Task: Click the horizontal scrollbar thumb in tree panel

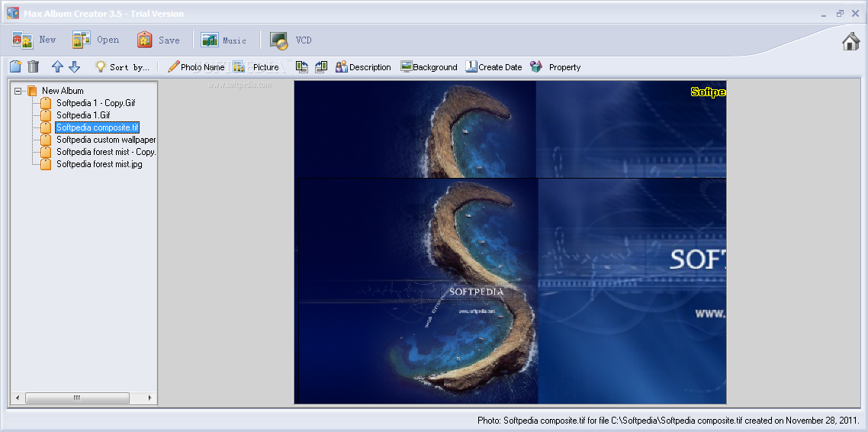Action: pyautogui.click(x=77, y=398)
